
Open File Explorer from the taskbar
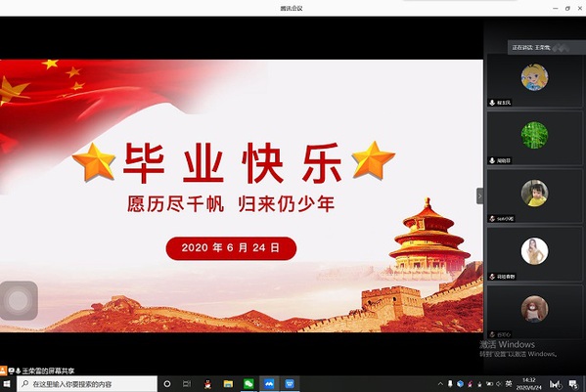click(228, 384)
